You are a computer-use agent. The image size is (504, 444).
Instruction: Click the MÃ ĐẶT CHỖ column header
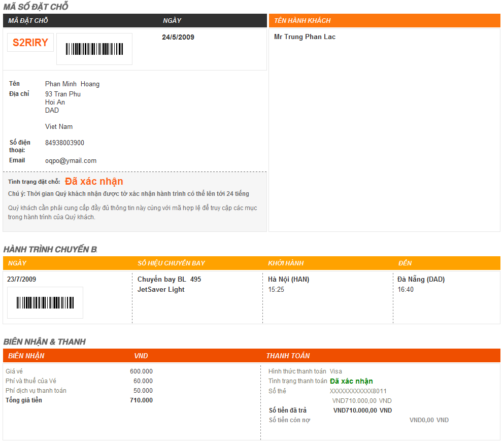28,21
